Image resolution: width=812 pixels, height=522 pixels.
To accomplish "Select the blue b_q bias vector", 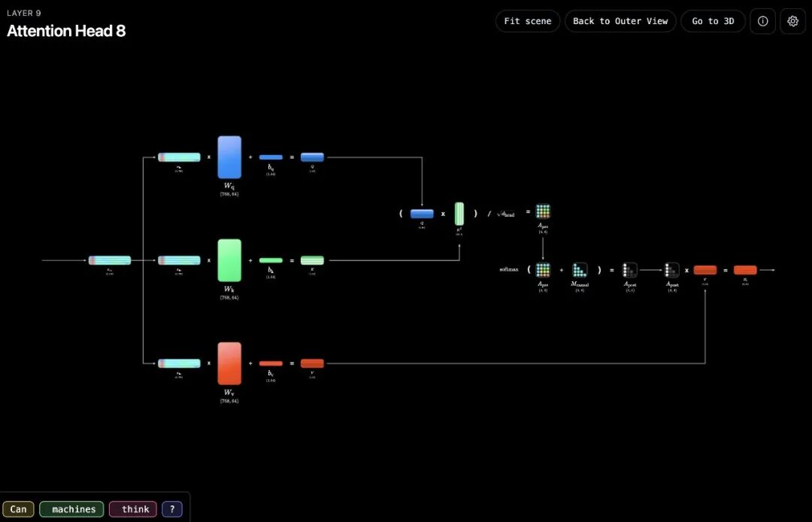I will pos(271,157).
